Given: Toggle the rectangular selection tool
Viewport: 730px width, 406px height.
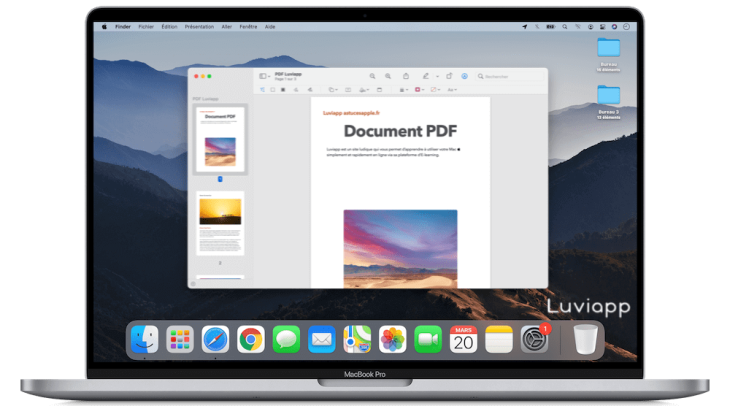Looking at the screenshot, I should pyautogui.click(x=273, y=90).
